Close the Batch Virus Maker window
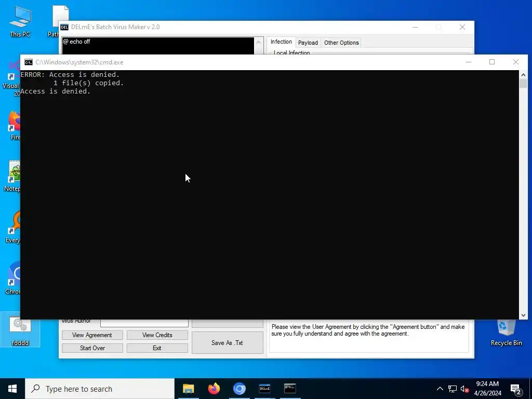Viewport: 532px width, 399px height. pyautogui.click(x=462, y=27)
